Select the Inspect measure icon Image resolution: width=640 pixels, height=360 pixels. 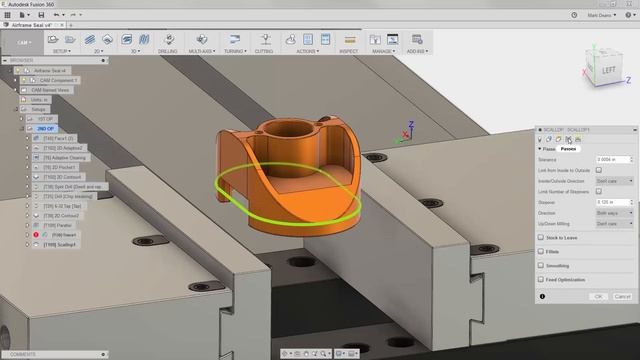[x=350, y=40]
